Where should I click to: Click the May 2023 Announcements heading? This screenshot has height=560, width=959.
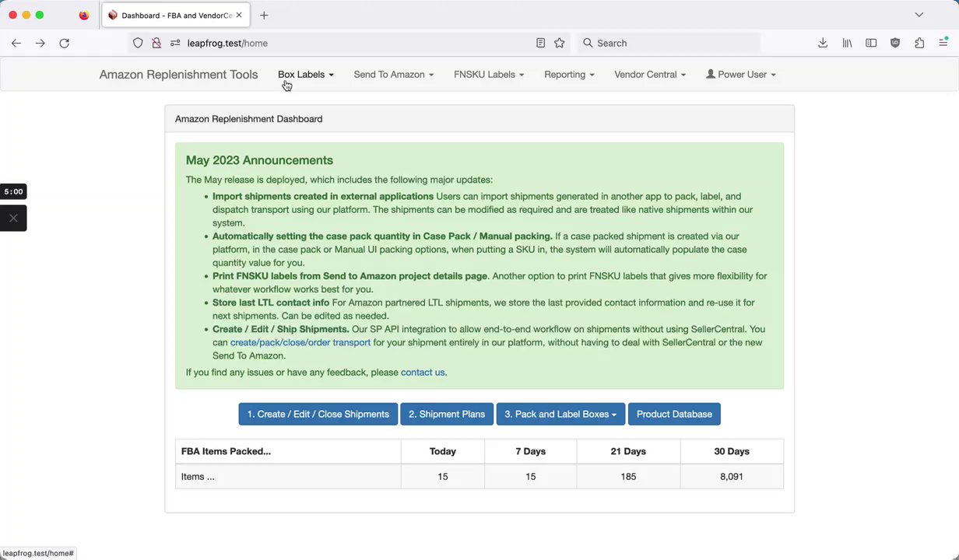click(259, 160)
